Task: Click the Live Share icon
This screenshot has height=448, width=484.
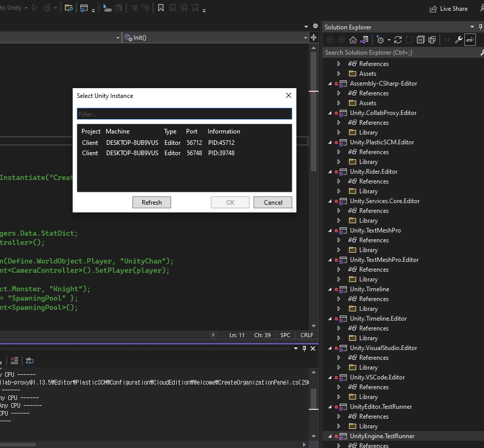Action: [x=433, y=9]
